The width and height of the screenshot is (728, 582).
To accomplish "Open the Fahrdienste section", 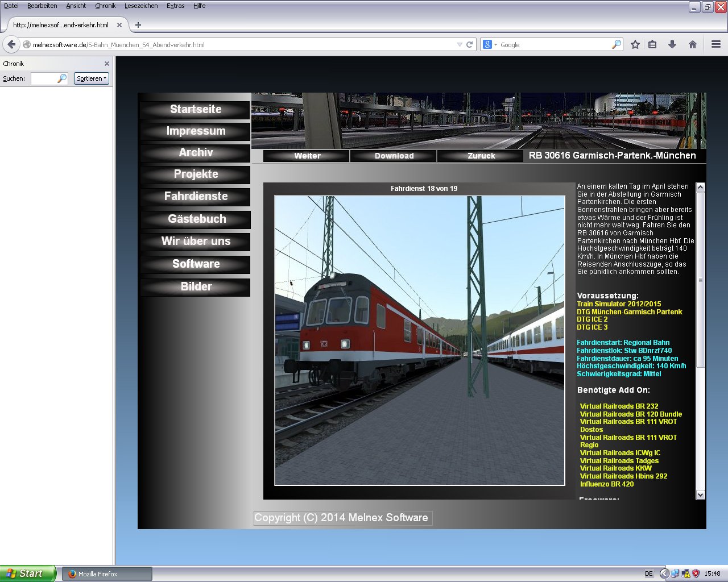I will click(x=196, y=196).
